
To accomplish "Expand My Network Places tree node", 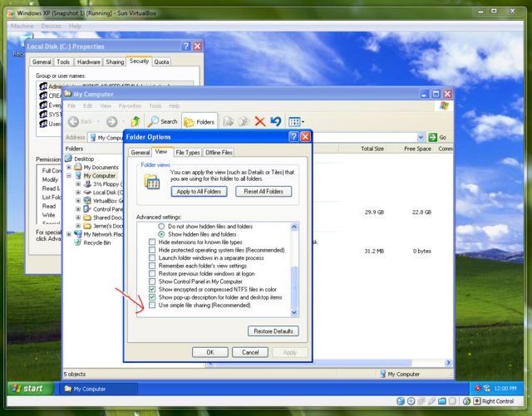I will click(69, 234).
